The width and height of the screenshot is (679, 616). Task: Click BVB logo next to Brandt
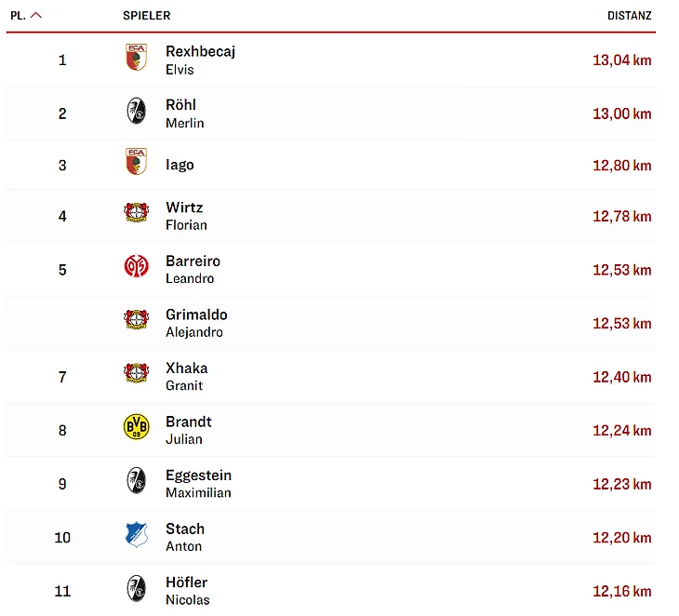(x=137, y=427)
